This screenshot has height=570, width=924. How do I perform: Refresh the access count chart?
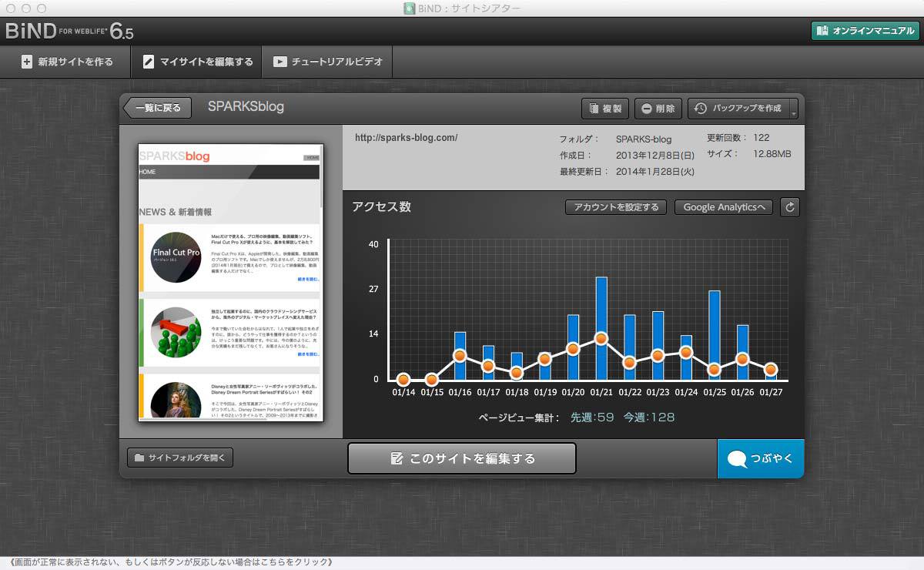click(x=790, y=207)
